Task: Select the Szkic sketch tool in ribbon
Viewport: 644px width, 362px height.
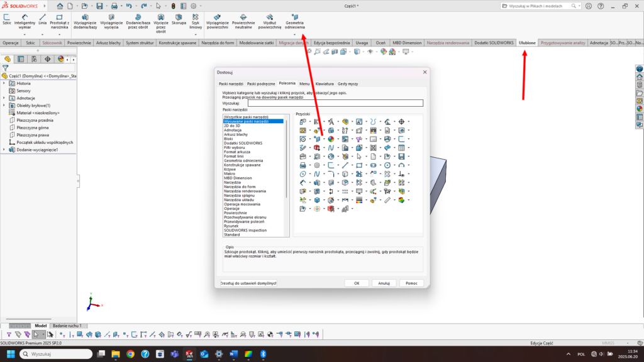Action: coord(6,19)
